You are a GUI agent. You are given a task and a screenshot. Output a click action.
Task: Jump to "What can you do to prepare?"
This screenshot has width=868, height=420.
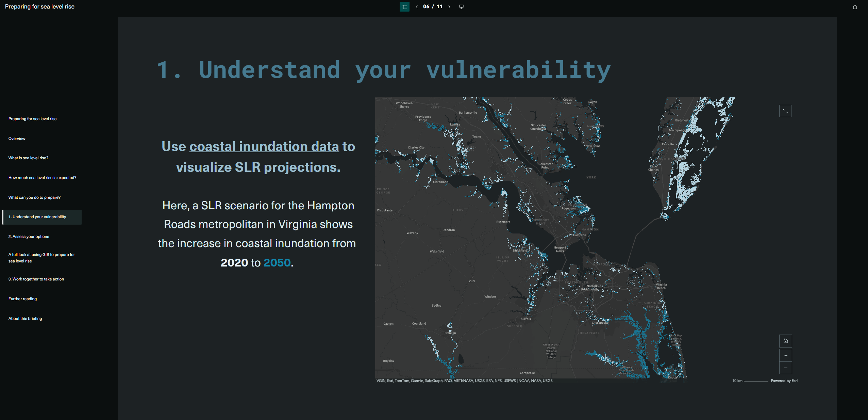point(34,197)
